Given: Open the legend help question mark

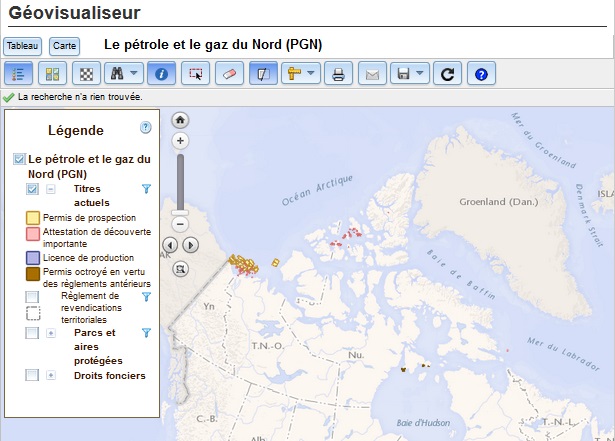Looking at the screenshot, I should (x=146, y=127).
